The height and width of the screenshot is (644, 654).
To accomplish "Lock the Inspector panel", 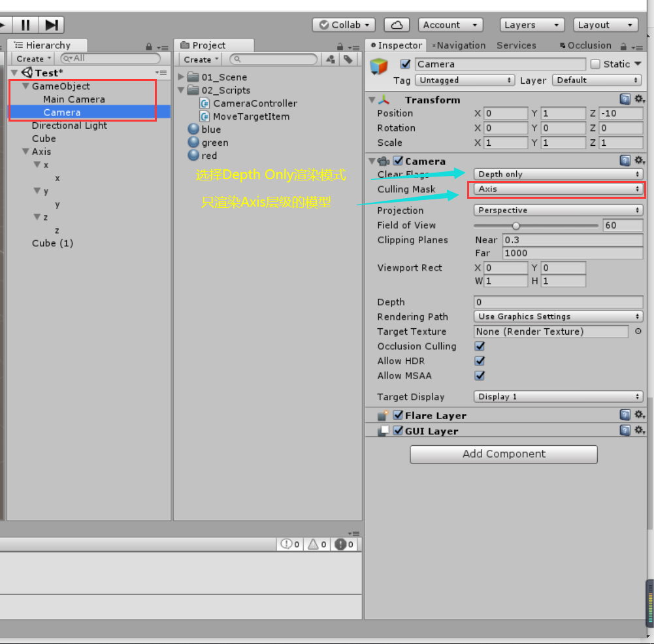I will [x=623, y=46].
